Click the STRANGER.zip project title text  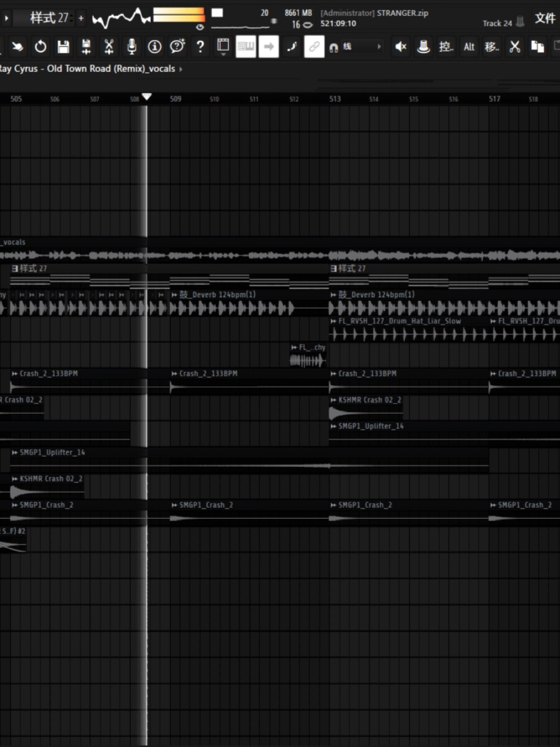tap(402, 13)
